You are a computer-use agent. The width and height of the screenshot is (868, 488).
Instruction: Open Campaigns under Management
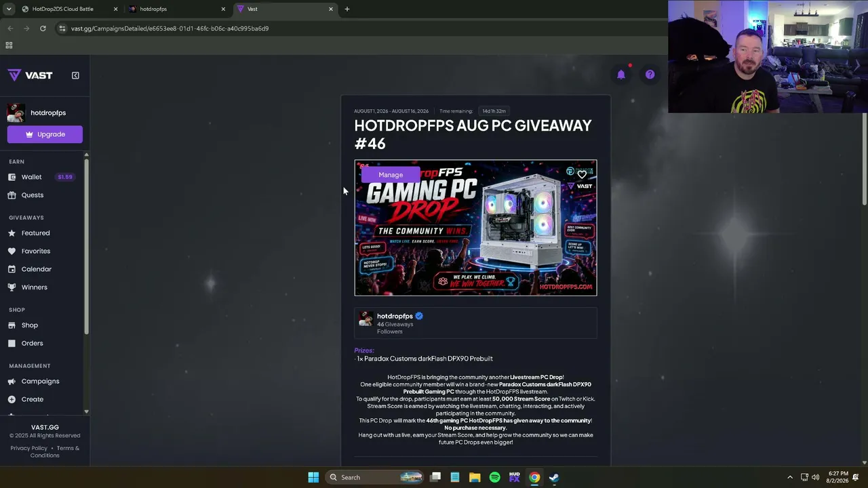[40, 382]
